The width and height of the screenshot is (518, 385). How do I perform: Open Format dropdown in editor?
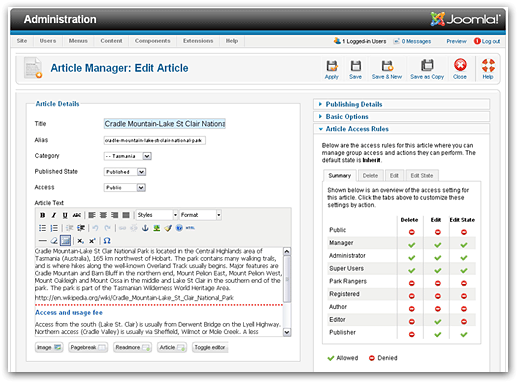(x=200, y=215)
